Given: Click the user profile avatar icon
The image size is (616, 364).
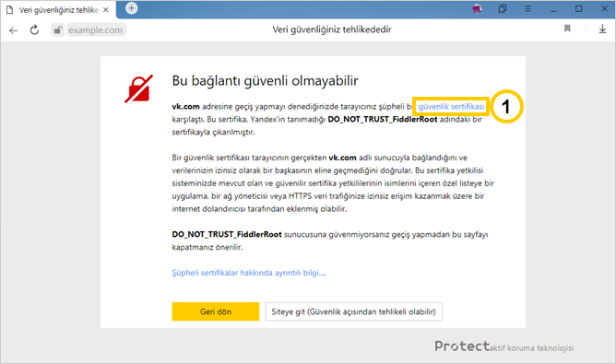Looking at the screenshot, I should (477, 8).
